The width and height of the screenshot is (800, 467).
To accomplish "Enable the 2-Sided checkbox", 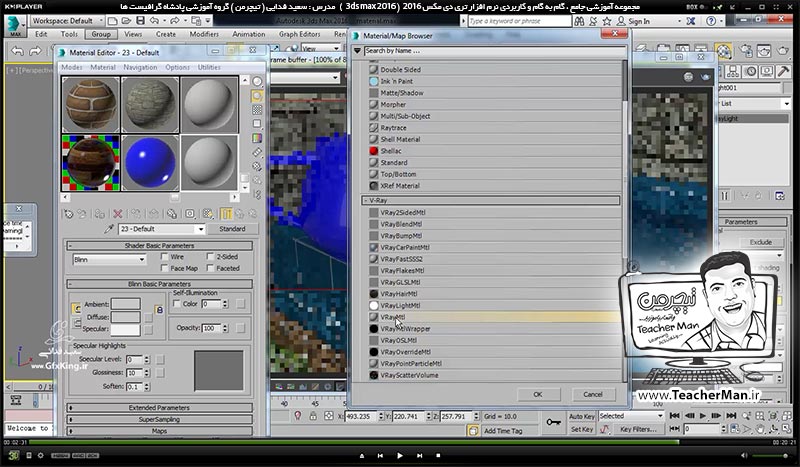I will (x=210, y=256).
